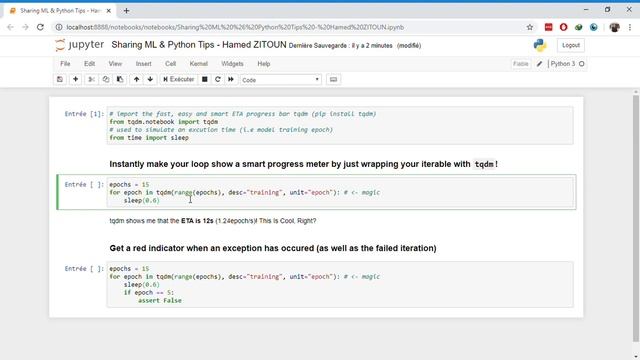Open the Kernel menu

[199, 64]
